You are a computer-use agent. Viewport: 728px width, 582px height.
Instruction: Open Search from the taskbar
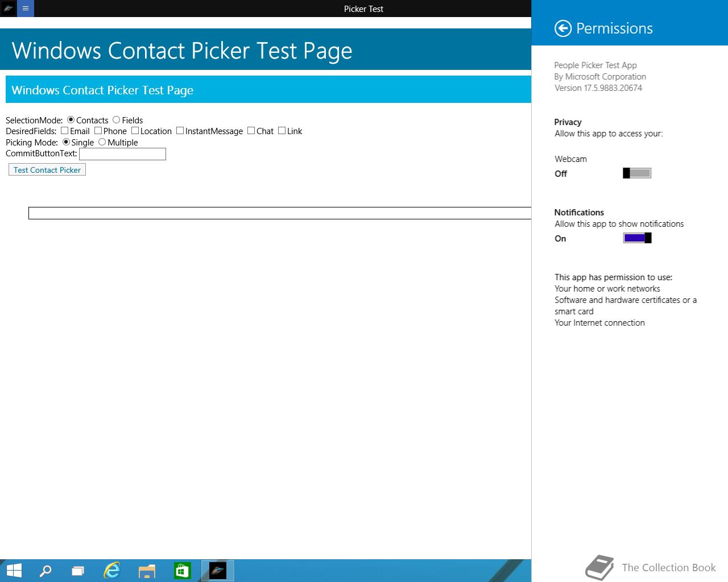pyautogui.click(x=45, y=571)
